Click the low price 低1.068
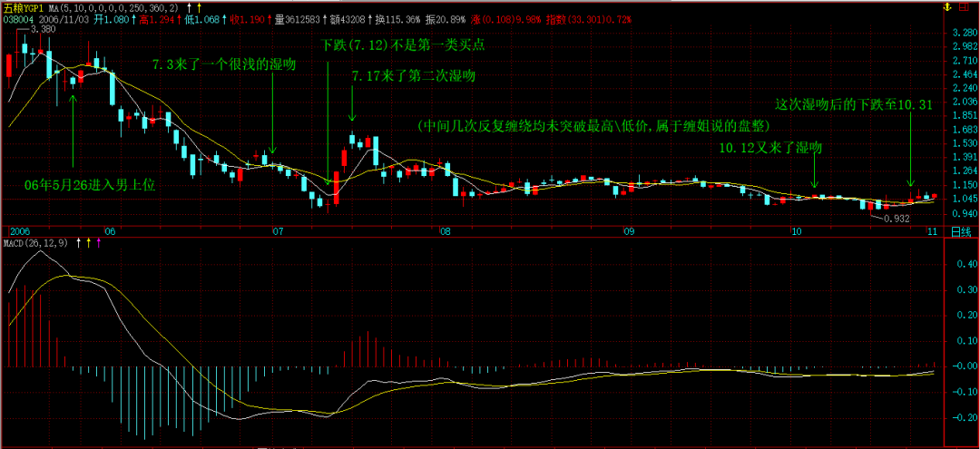 pyautogui.click(x=203, y=20)
